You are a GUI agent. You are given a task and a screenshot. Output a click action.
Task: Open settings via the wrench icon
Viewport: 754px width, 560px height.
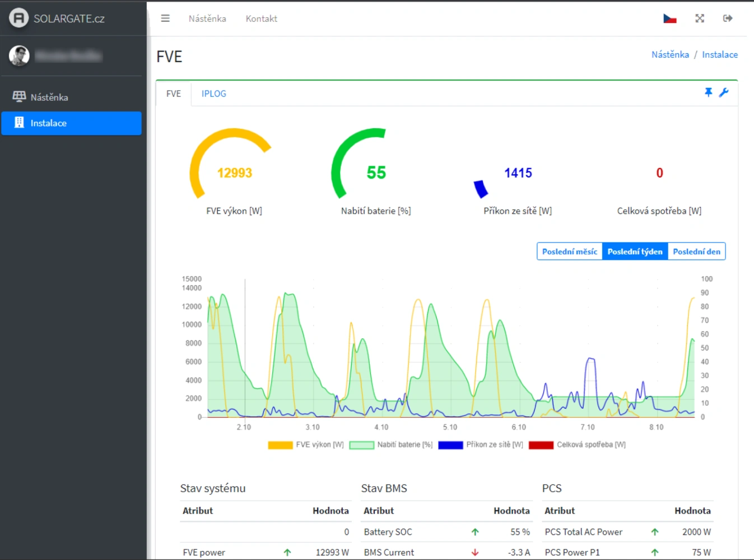[x=724, y=92]
